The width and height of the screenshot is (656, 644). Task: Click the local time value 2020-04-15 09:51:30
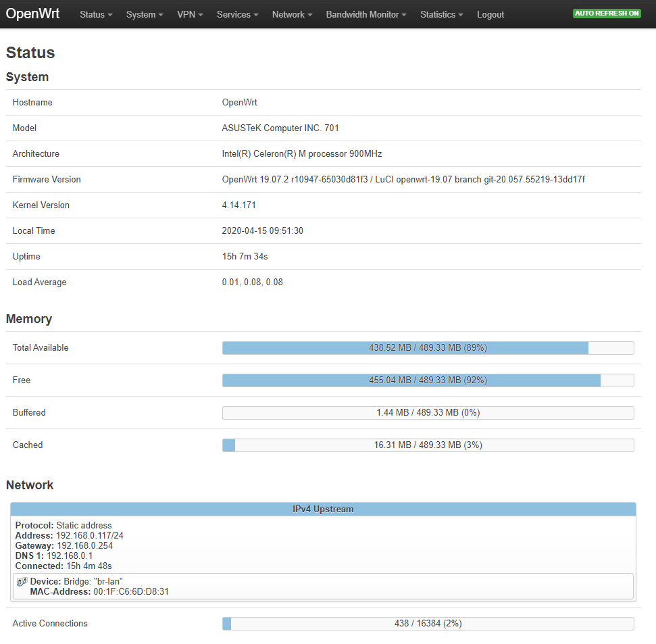pyautogui.click(x=262, y=231)
